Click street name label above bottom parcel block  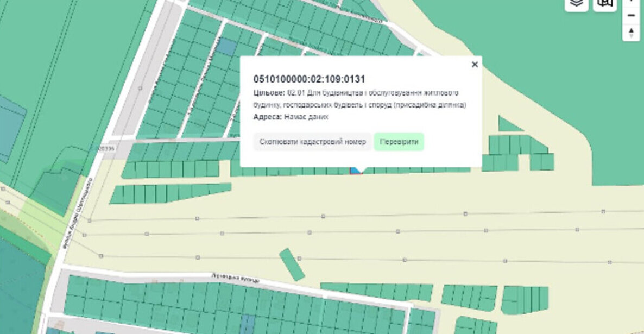click(x=235, y=279)
